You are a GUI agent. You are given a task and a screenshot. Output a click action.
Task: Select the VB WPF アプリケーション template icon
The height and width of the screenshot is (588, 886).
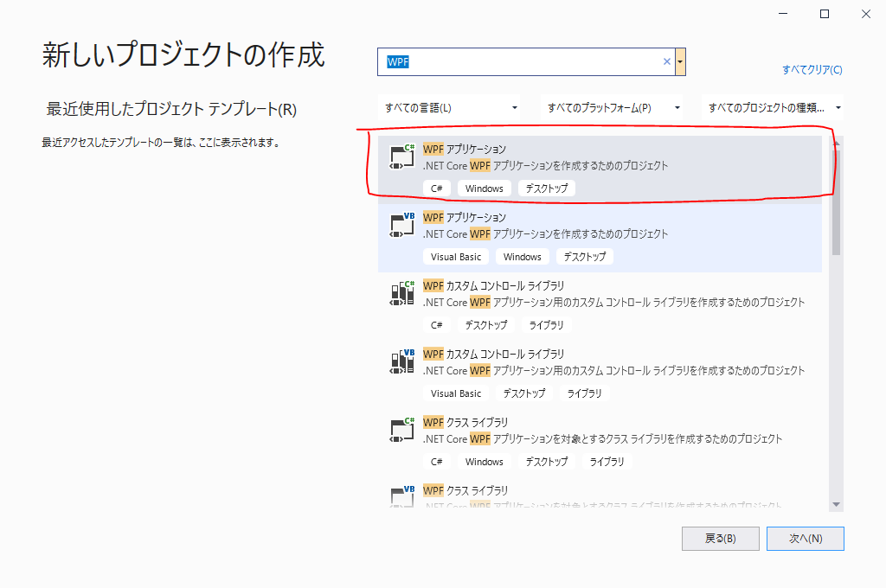pyautogui.click(x=402, y=225)
